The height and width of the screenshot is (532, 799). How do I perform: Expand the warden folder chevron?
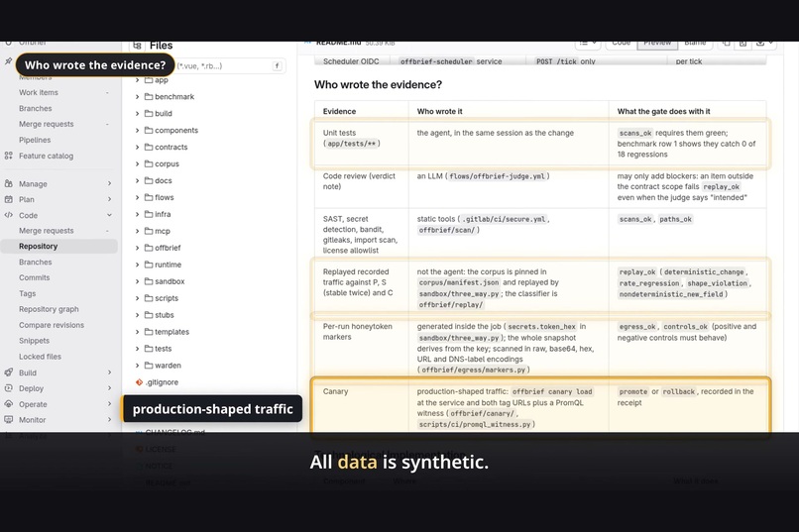137,366
